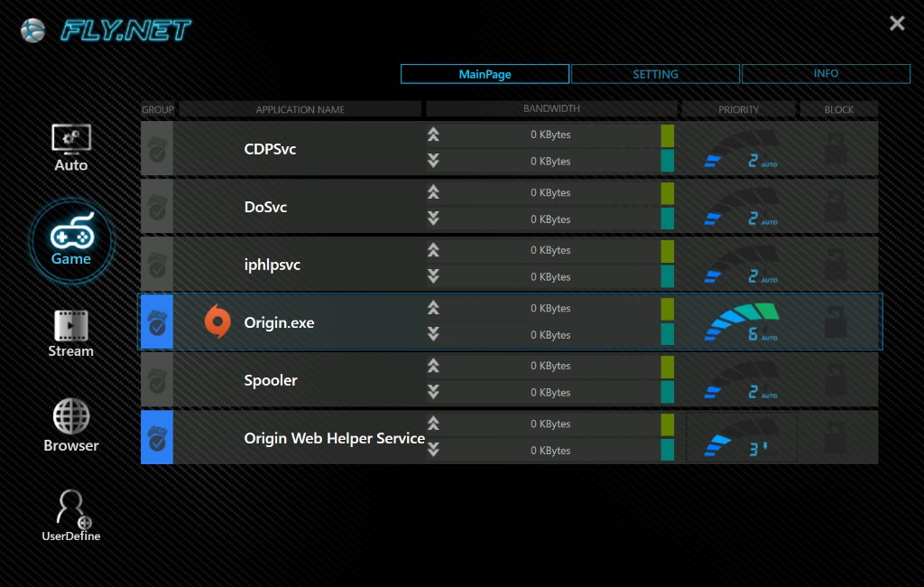924x587 pixels.
Task: Toggle the block lock for iphlpsvc
Action: [835, 264]
